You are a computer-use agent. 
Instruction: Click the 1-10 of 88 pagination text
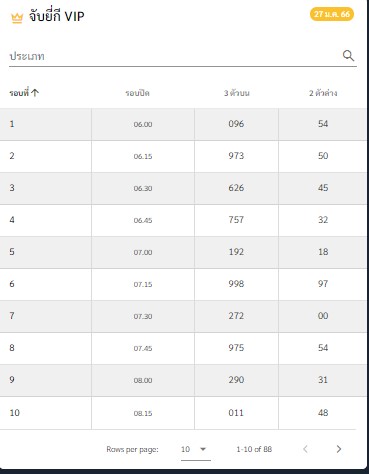coord(254,449)
